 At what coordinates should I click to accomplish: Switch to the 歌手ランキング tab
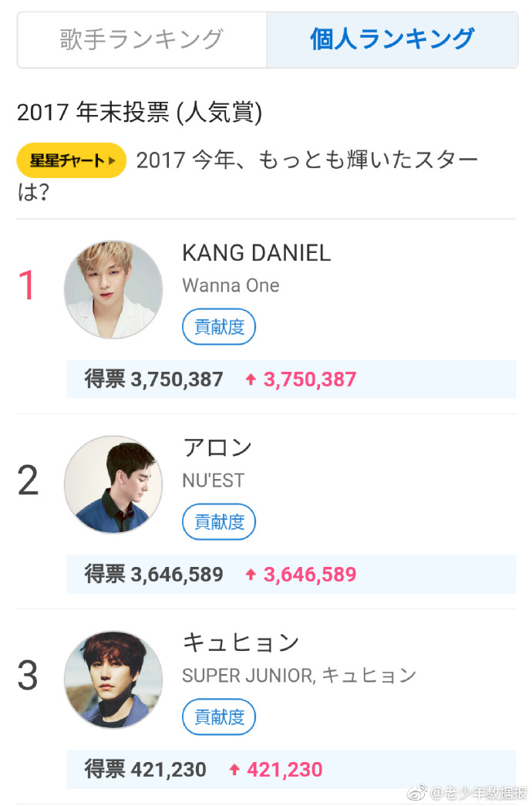click(x=142, y=39)
